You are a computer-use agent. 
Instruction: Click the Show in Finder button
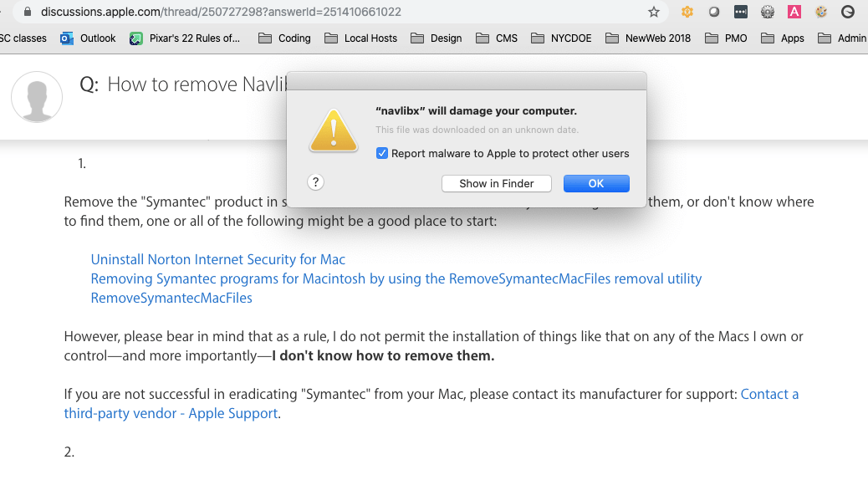(x=497, y=183)
